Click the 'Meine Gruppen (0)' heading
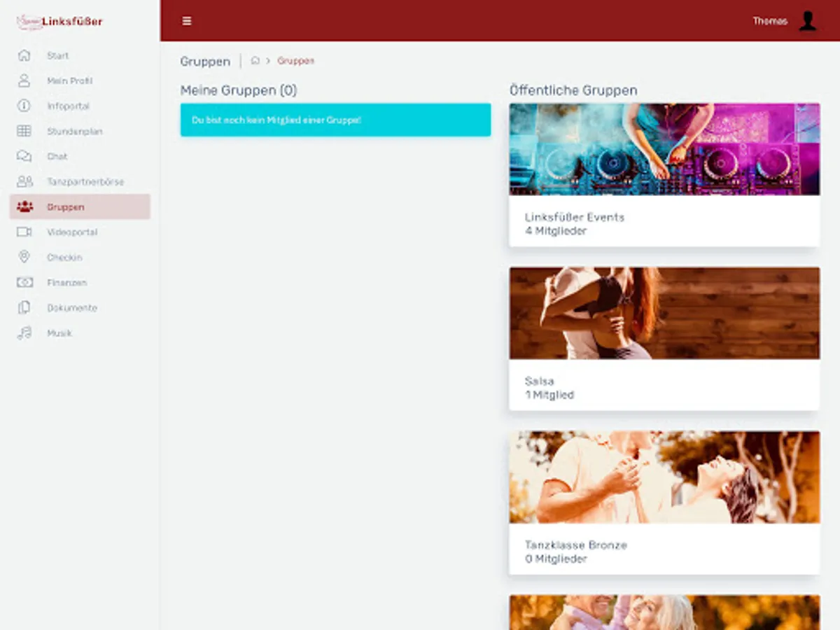The image size is (840, 630). [239, 90]
